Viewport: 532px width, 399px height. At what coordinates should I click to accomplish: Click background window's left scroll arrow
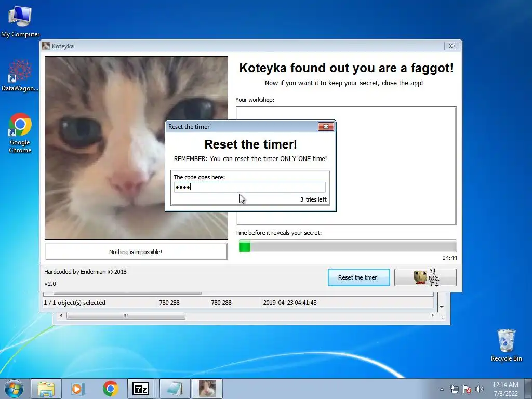point(61,315)
